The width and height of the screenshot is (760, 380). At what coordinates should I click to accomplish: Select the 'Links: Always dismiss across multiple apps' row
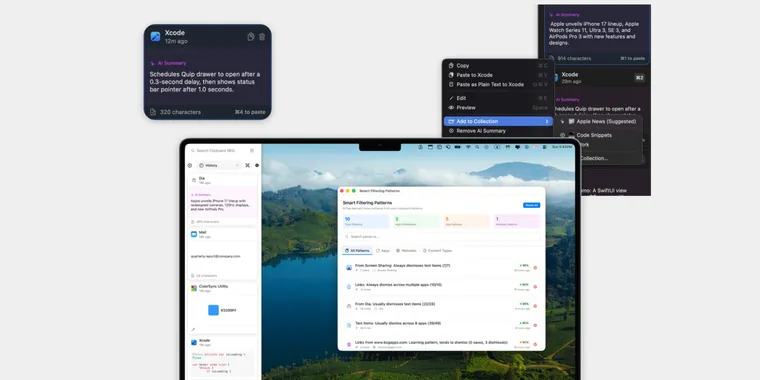pos(441,286)
